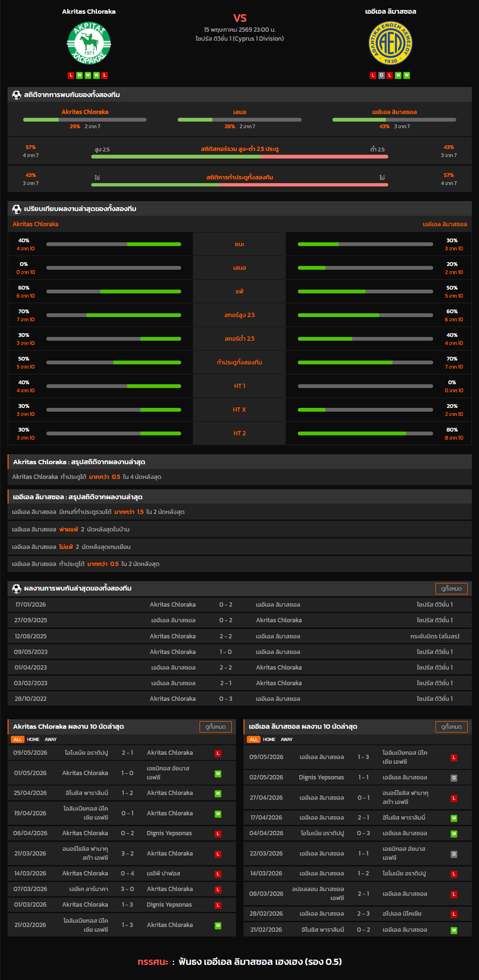Viewport: 479px width, 980px height.
Task: Click W result badge for 25/04/2026 Akritas match
Action: (218, 794)
